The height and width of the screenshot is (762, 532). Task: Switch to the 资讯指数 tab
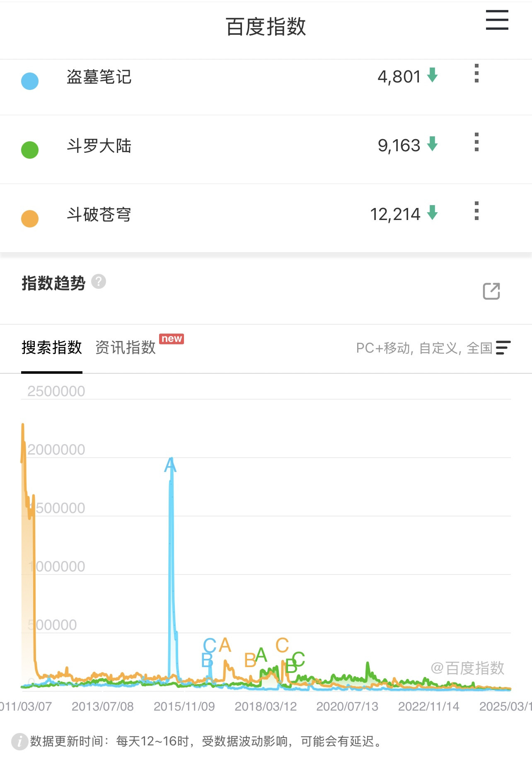point(126,348)
